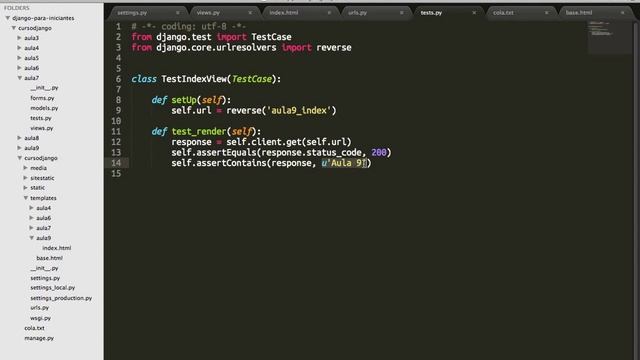Switch to the base.html tab

(579, 13)
